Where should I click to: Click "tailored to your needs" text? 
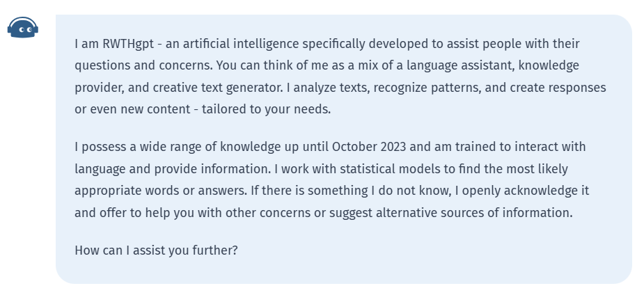coord(266,109)
